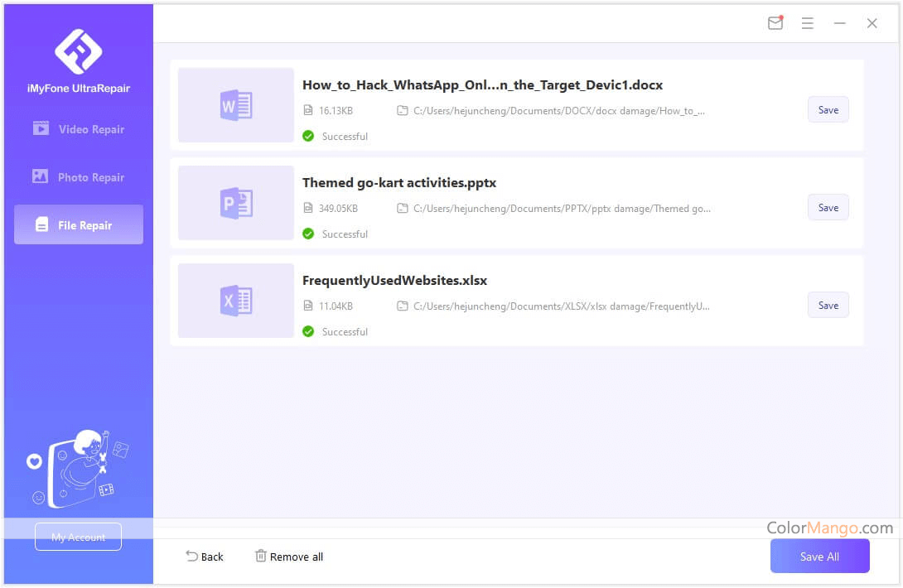Open My Account
Image resolution: width=903 pixels, height=588 pixels.
[78, 537]
